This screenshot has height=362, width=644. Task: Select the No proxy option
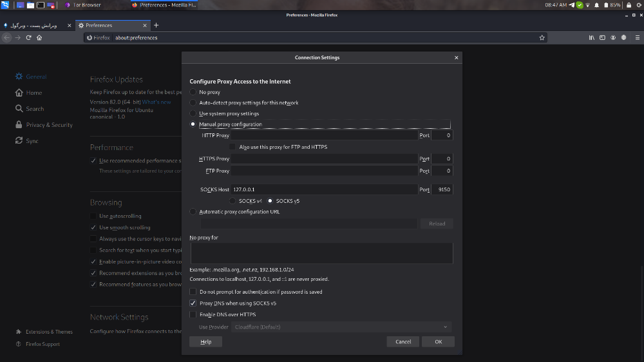click(193, 92)
